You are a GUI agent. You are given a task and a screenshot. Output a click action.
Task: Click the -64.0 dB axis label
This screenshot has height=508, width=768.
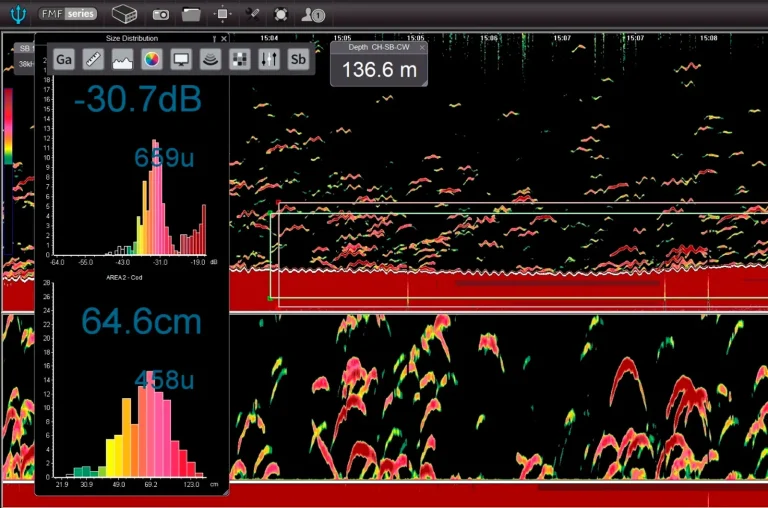click(57, 262)
